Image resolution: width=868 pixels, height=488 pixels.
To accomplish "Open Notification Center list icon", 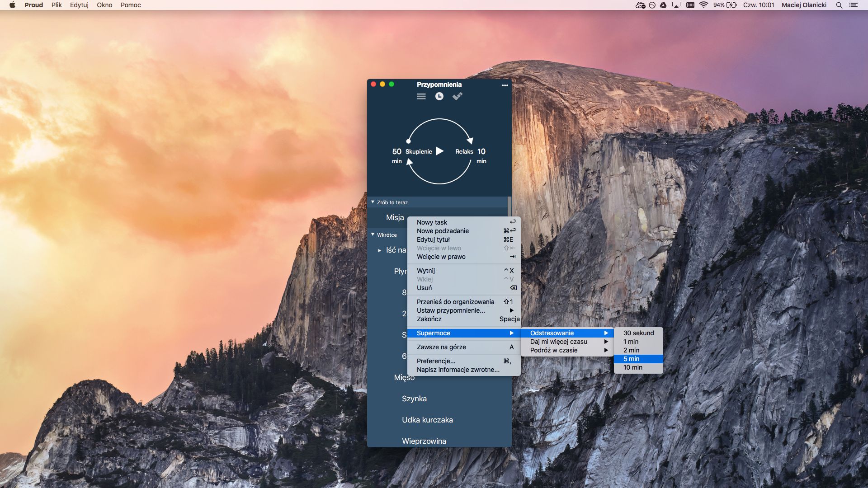I will point(854,5).
